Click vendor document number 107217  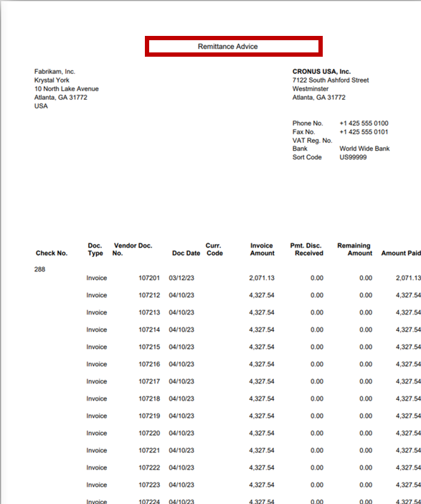click(x=149, y=381)
